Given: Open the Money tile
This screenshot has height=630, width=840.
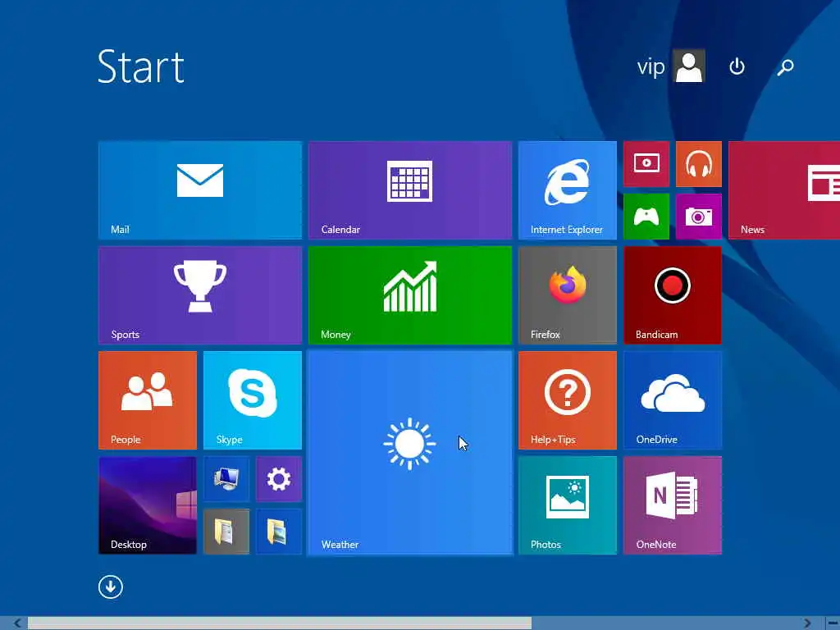Looking at the screenshot, I should (410, 295).
